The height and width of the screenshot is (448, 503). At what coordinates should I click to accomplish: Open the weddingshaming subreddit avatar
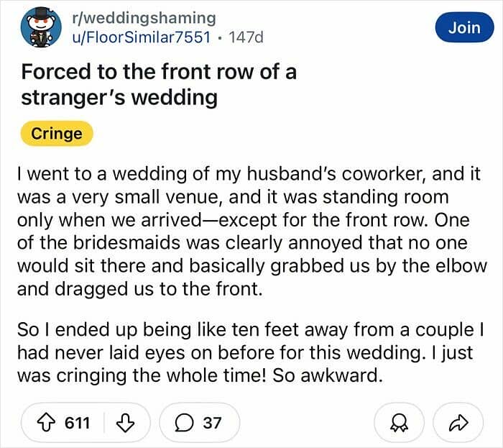41,27
